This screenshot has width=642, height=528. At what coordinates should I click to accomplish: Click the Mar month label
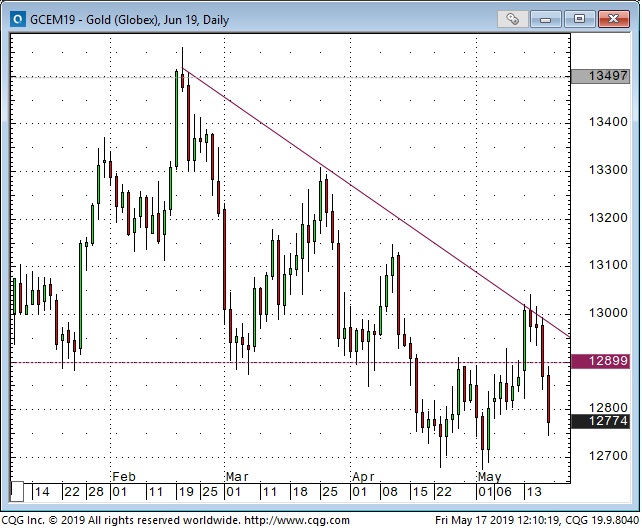237,477
